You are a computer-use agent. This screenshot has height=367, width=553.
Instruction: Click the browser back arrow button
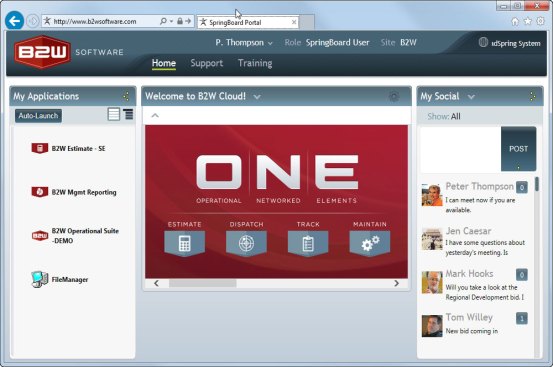(x=14, y=21)
